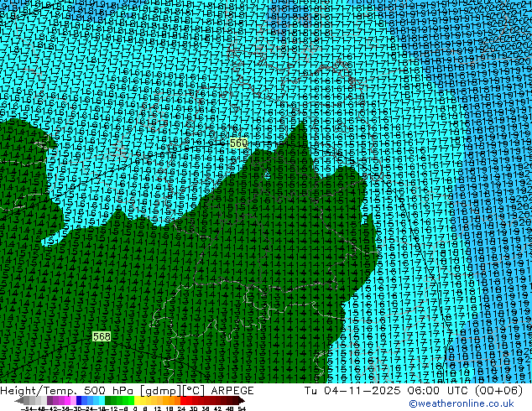Open the weatheronline.co.uk copyright link
The height and width of the screenshot is (411, 532).
461,403
